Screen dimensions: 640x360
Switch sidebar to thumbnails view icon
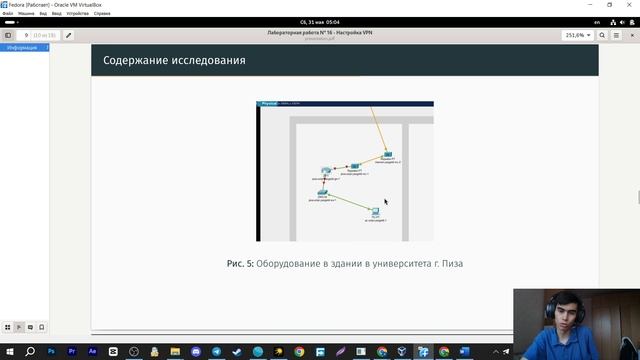tap(8, 327)
